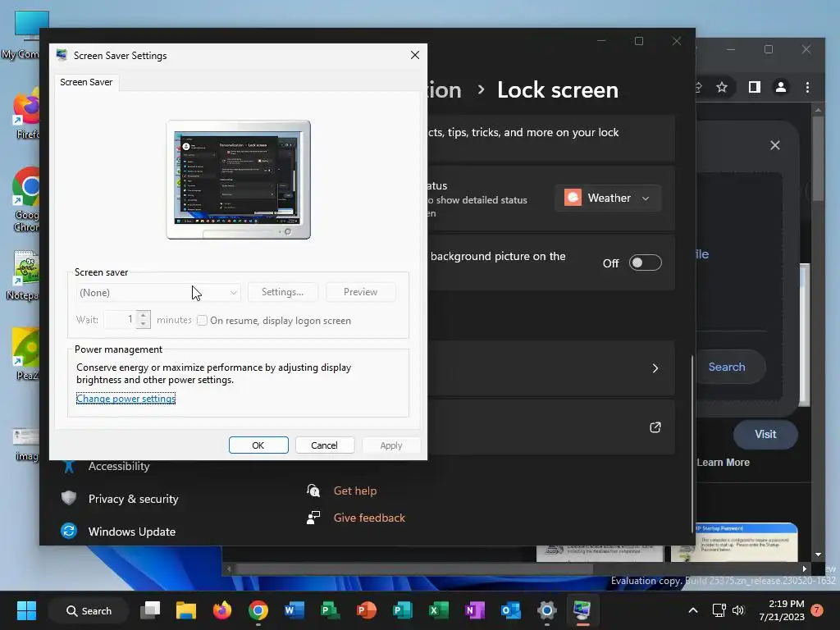This screenshot has width=840, height=630.
Task: Open the external link icon in Settings
Action: [655, 427]
